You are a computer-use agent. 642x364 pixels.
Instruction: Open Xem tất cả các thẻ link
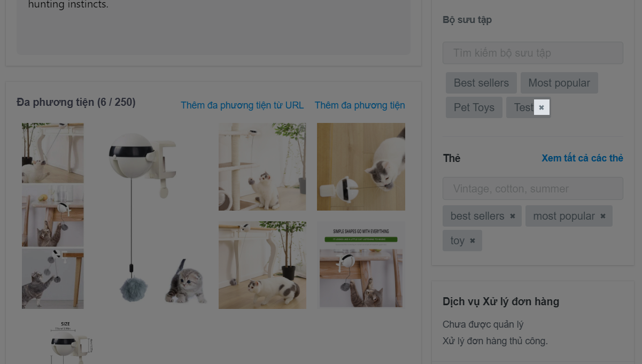(x=583, y=158)
